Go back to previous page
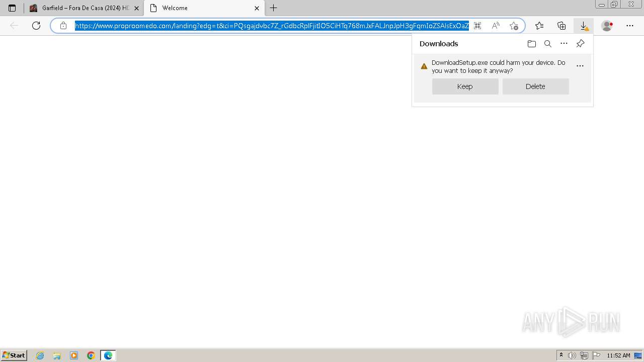This screenshot has height=362, width=644. click(x=14, y=26)
